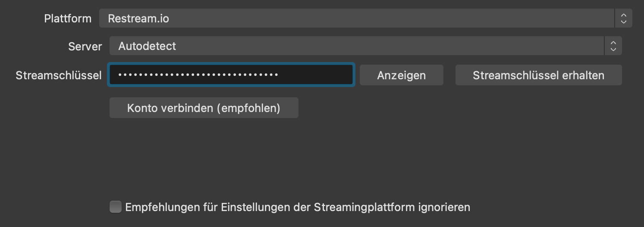Click the Streamschlüssel label text
The width and height of the screenshot is (644, 227).
59,75
